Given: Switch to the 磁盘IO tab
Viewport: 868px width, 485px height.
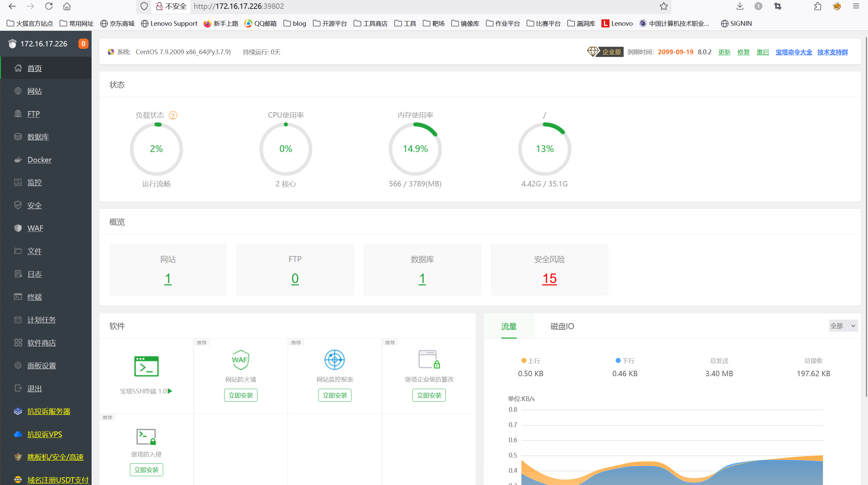Looking at the screenshot, I should [562, 326].
